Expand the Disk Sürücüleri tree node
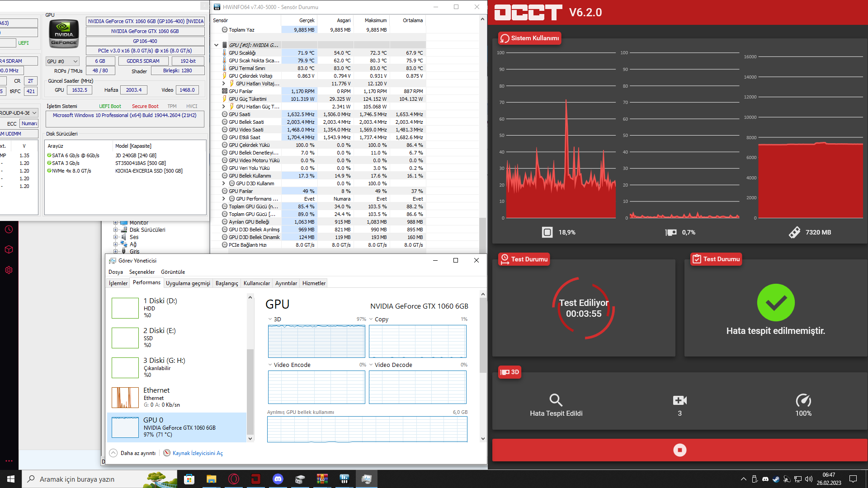Screen dimensions: 868x488 [116, 230]
